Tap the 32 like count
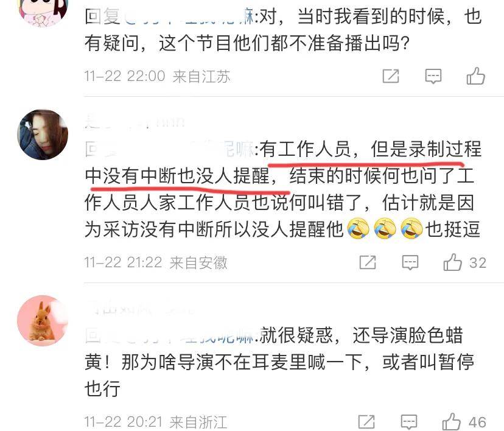The height and width of the screenshot is (431, 504). point(478,262)
